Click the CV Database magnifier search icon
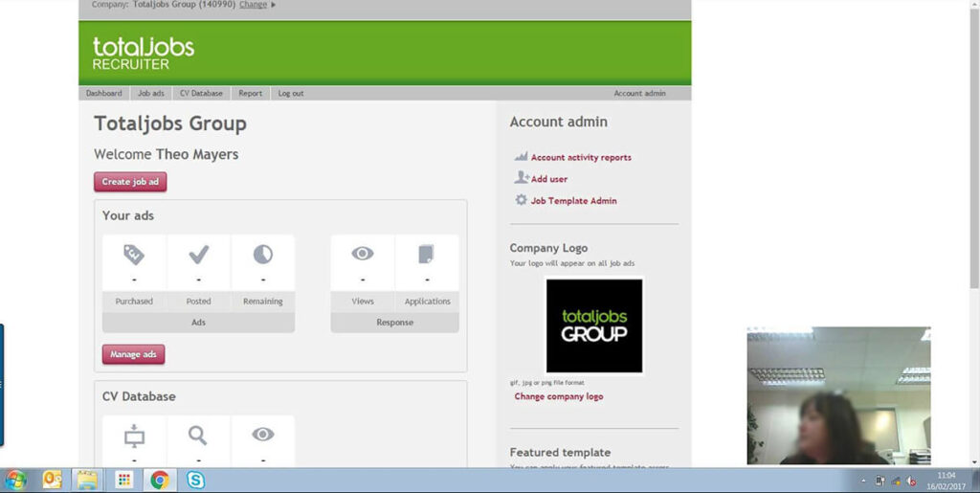 (x=198, y=436)
